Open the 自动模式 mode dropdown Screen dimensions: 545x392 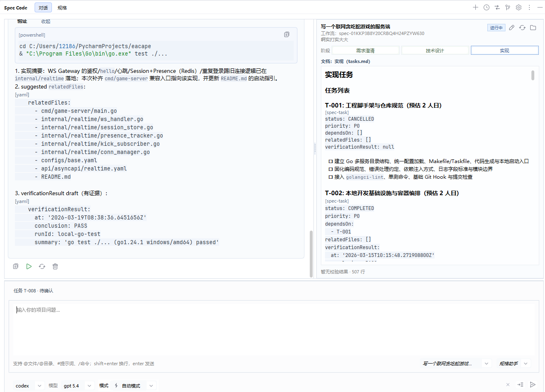134,386
